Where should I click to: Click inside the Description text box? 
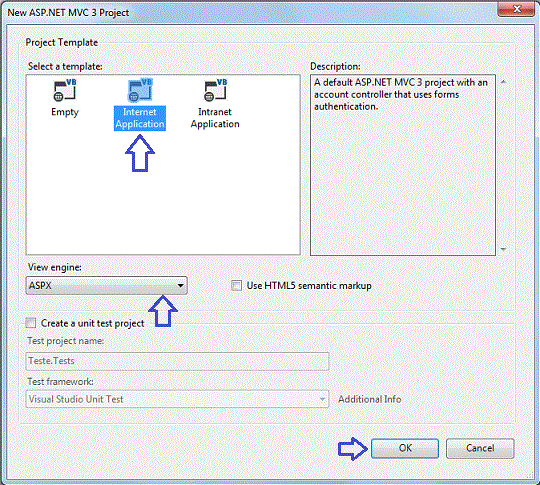point(403,165)
